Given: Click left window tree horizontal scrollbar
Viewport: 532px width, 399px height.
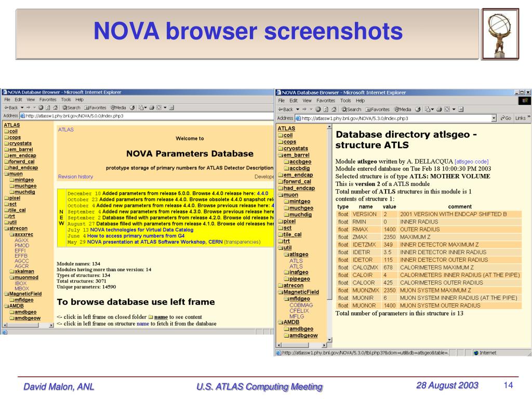Looking at the screenshot, I should [28, 325].
